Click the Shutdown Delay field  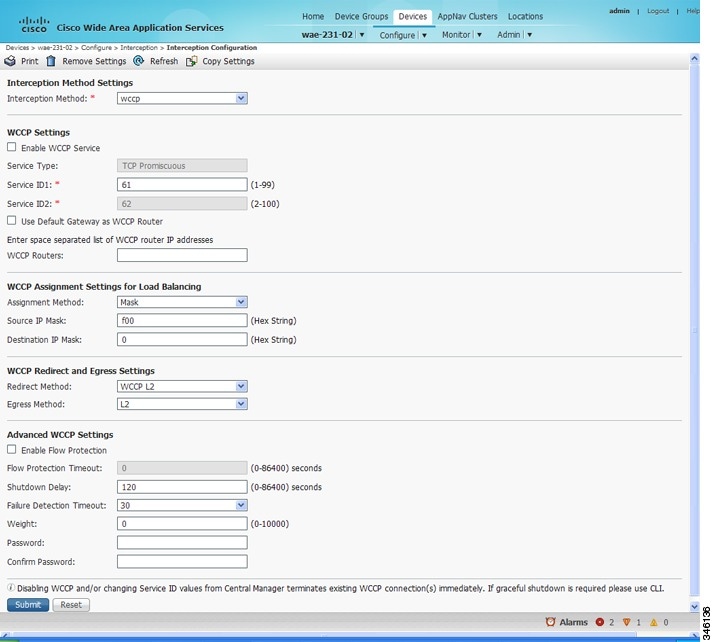tap(182, 487)
